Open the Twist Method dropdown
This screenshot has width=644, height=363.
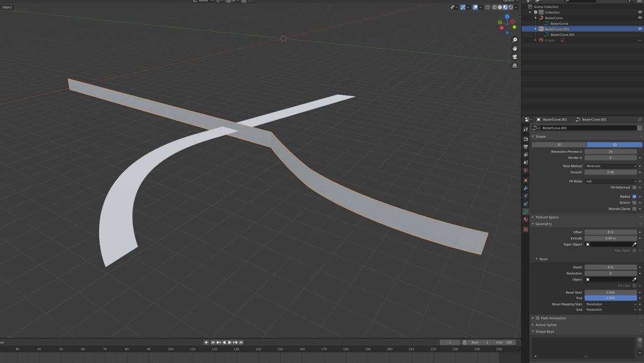pos(611,166)
